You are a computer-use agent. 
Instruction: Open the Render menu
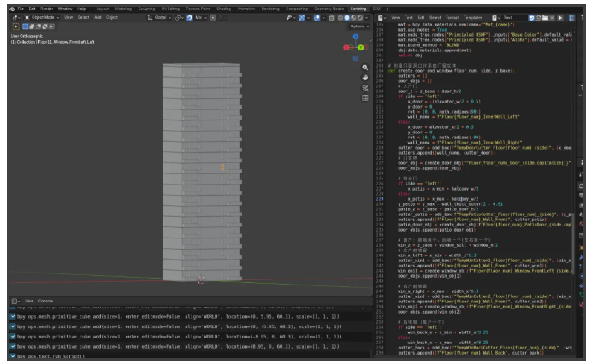[x=47, y=9]
